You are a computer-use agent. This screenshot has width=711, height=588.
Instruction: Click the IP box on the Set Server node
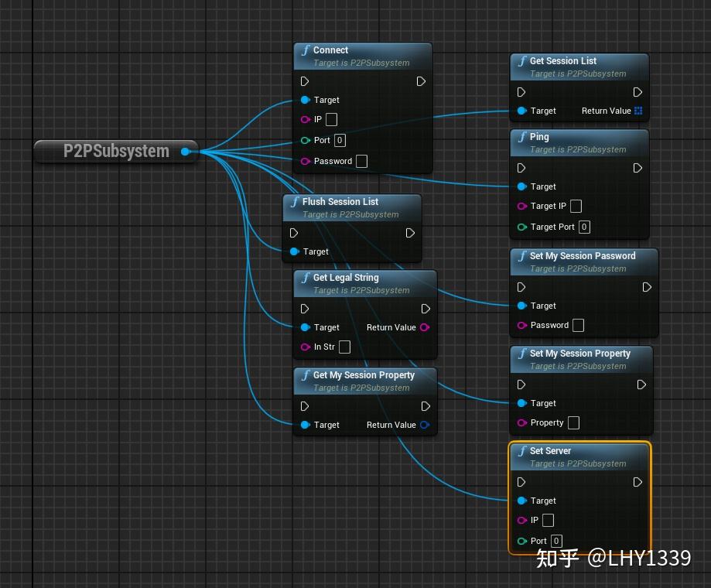tap(546, 520)
